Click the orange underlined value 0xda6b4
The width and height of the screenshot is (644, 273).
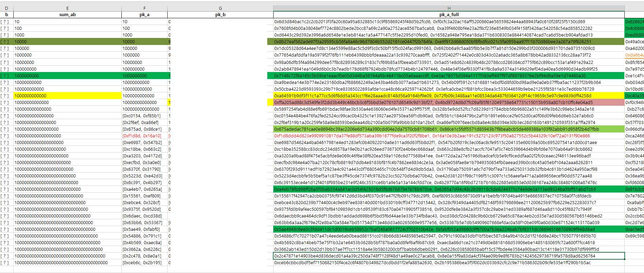634,55
